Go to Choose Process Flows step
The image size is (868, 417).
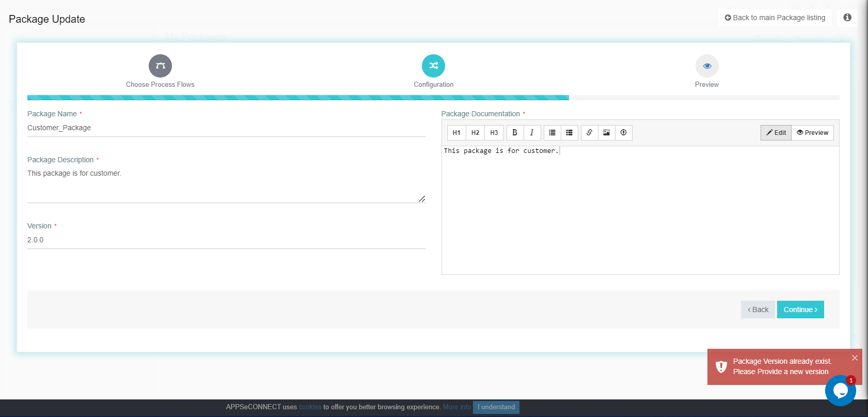[x=160, y=66]
